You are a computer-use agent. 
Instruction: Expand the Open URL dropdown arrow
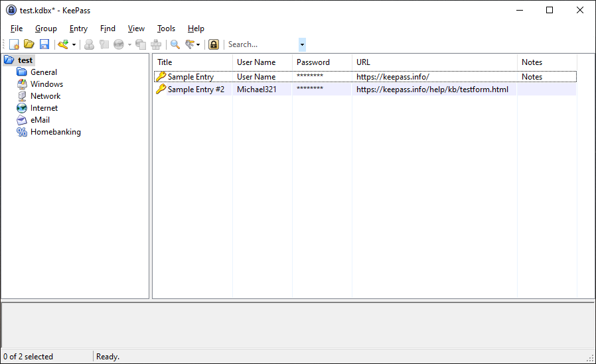pyautogui.click(x=129, y=45)
